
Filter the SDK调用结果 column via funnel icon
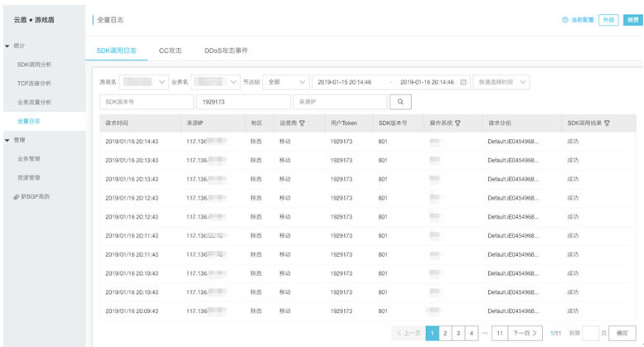(607, 123)
